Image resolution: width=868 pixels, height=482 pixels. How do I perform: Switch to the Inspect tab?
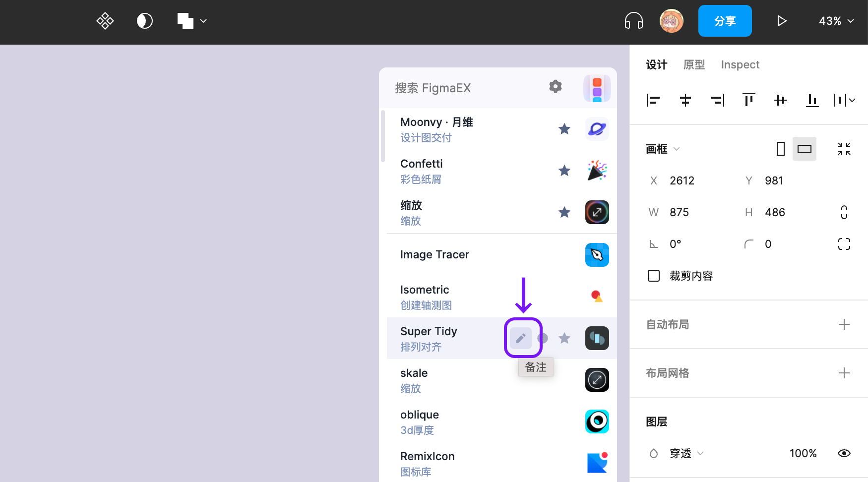pos(740,64)
